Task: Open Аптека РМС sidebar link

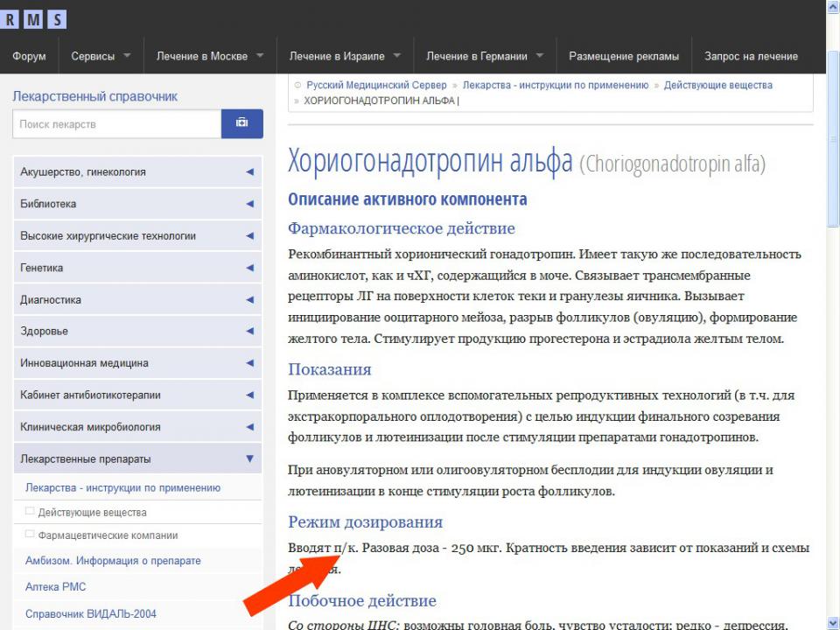Action: (56, 587)
